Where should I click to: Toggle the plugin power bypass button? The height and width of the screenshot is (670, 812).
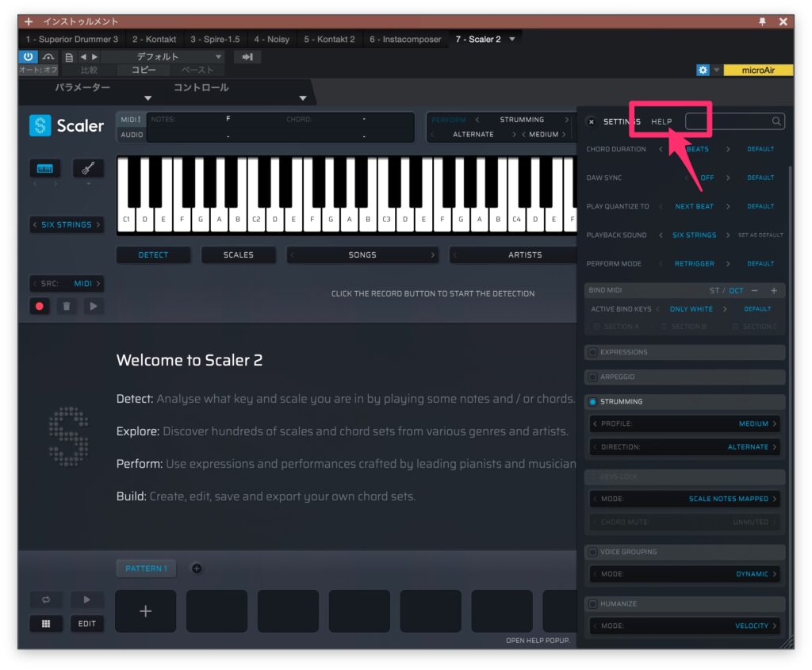(29, 57)
